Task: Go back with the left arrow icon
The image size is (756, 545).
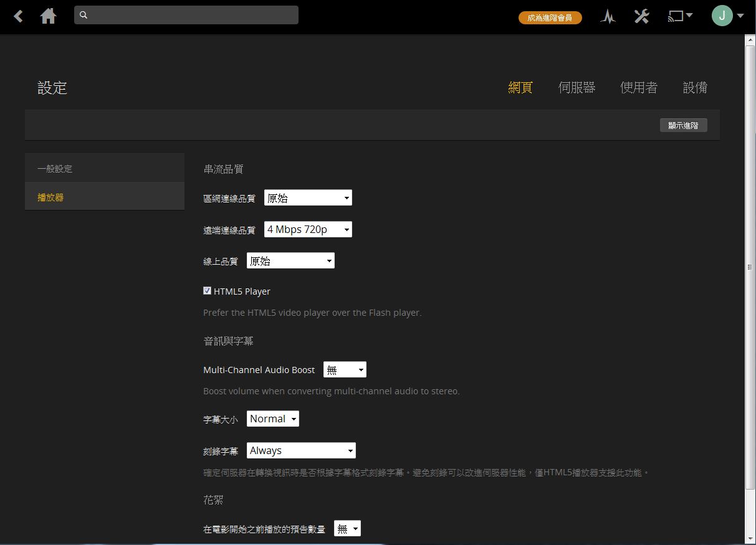Action: click(x=19, y=16)
